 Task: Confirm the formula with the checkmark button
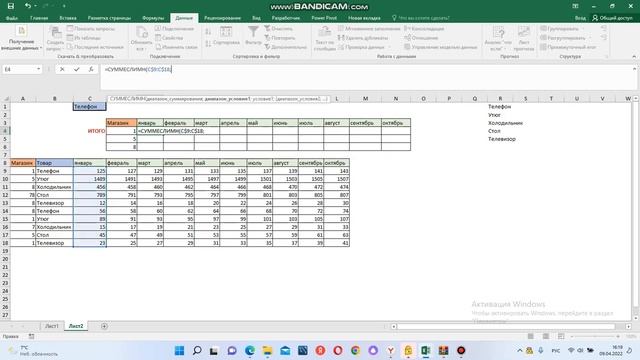(76, 69)
